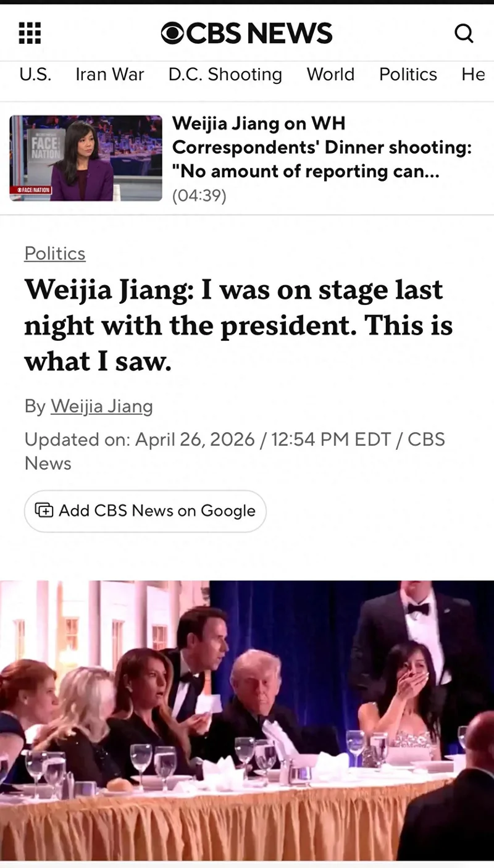This screenshot has height=868, width=494.
Task: Click the CBS News eye logo
Action: tap(173, 33)
